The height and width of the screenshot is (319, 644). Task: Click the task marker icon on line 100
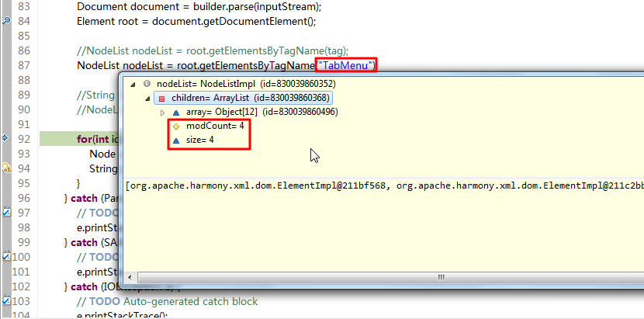coord(5,256)
